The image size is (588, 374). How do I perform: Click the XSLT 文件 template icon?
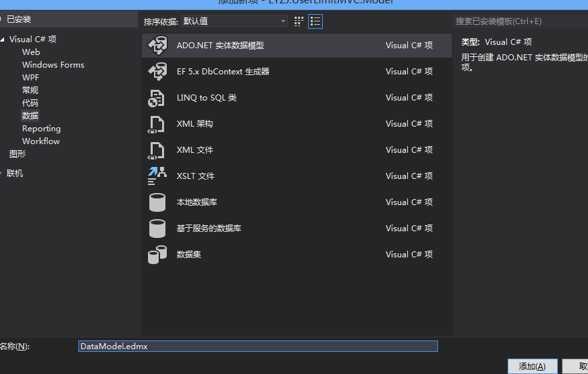pyautogui.click(x=157, y=176)
